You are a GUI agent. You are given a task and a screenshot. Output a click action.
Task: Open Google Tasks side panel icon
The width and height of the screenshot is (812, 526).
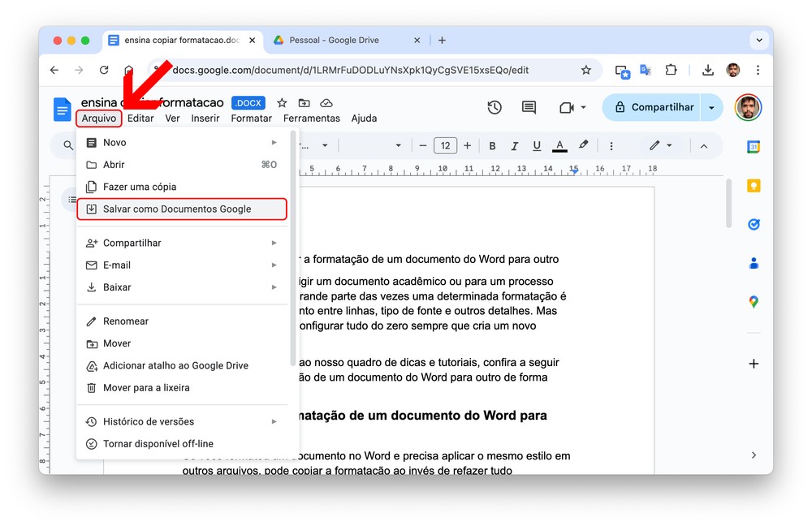pos(754,224)
